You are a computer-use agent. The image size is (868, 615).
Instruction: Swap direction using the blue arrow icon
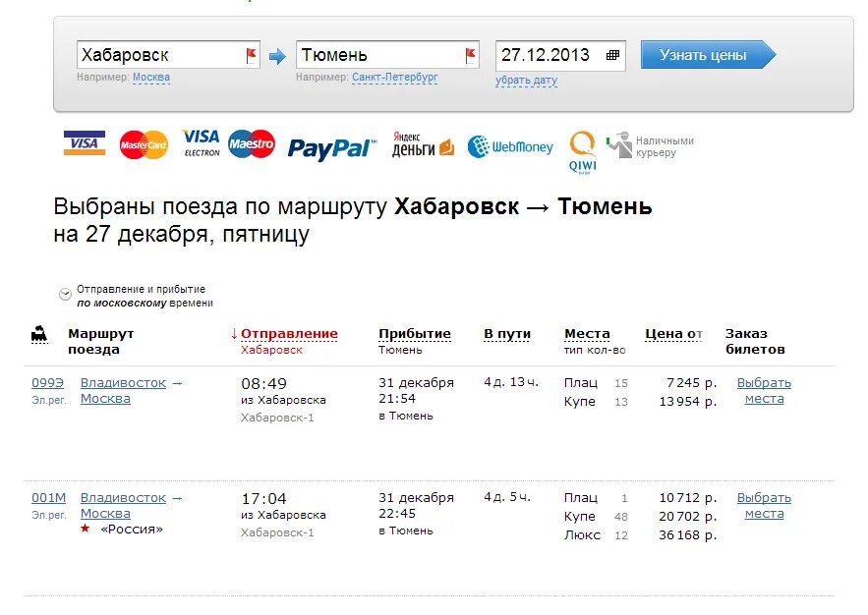tap(277, 56)
